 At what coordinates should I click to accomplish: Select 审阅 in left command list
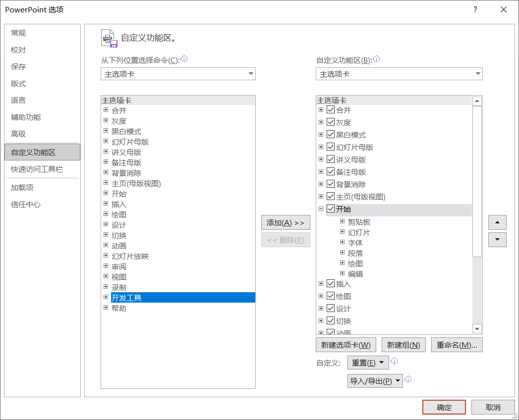point(119,266)
